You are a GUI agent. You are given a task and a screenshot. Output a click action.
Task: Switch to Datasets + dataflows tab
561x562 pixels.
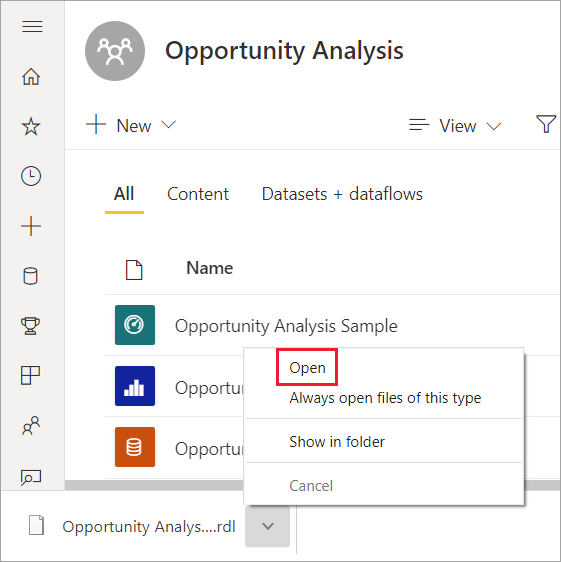(342, 194)
